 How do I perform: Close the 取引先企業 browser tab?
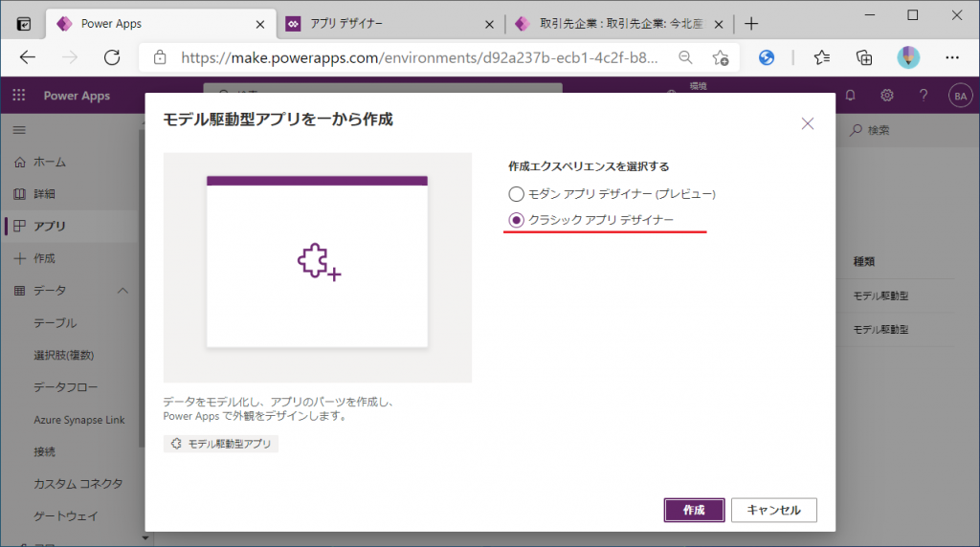719,24
